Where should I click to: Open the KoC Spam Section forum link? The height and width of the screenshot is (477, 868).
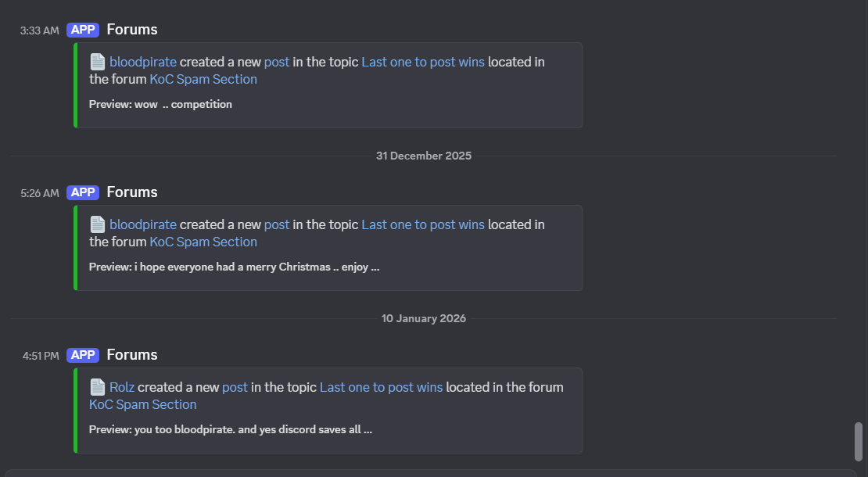click(x=203, y=79)
